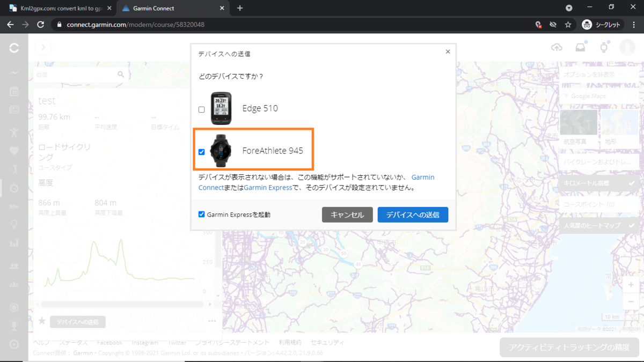The width and height of the screenshot is (644, 362).
Task: Zoom in the map with plus button
Action: 631,285
